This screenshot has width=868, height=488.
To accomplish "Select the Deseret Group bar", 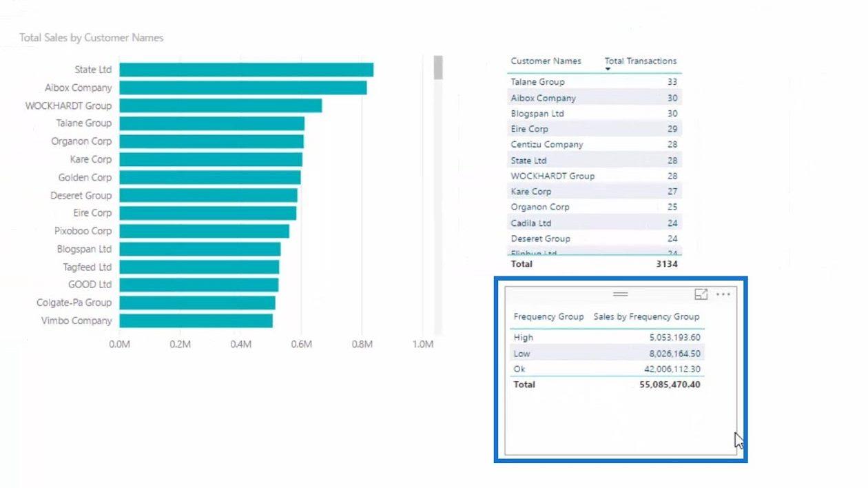I will (x=208, y=195).
